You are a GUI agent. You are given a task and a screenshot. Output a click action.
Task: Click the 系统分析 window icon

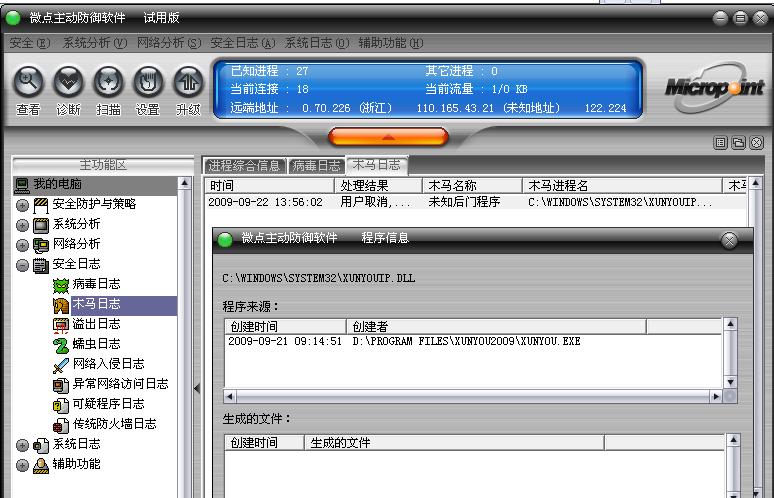[x=41, y=225]
